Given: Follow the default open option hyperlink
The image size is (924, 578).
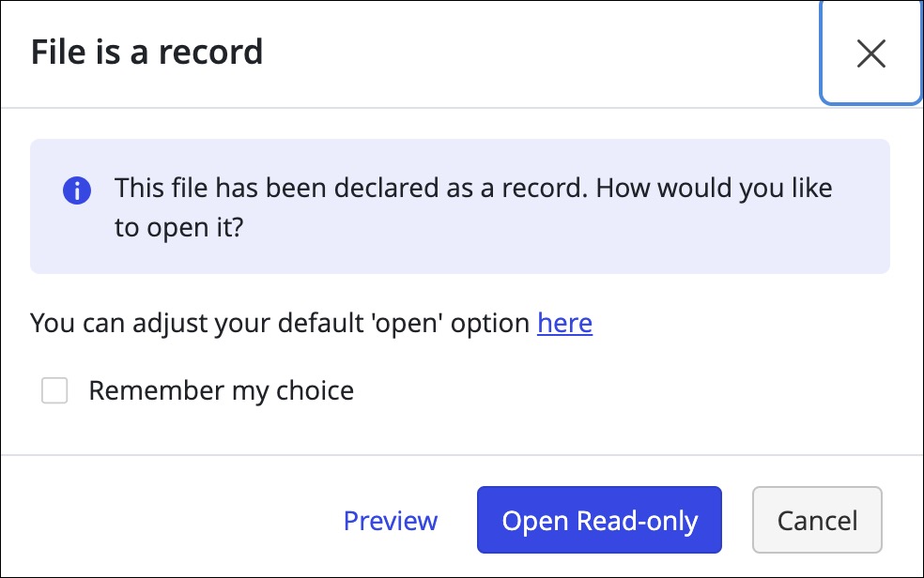Looking at the screenshot, I should [563, 323].
